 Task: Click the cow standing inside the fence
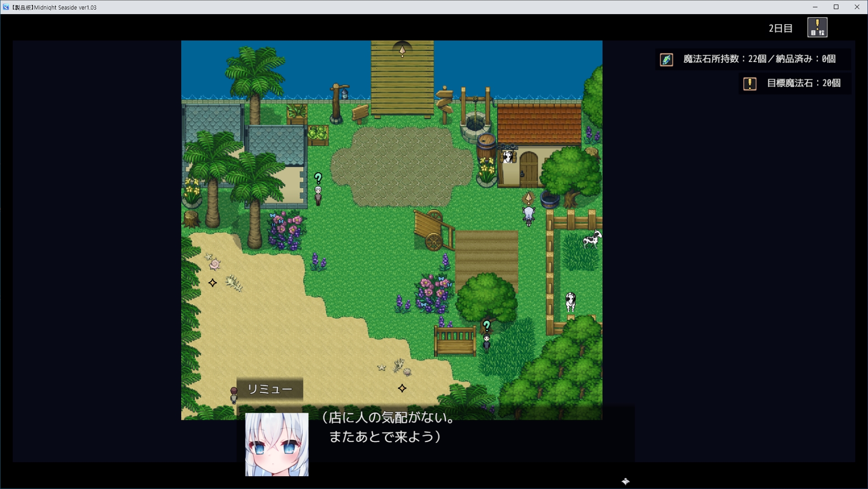click(570, 301)
